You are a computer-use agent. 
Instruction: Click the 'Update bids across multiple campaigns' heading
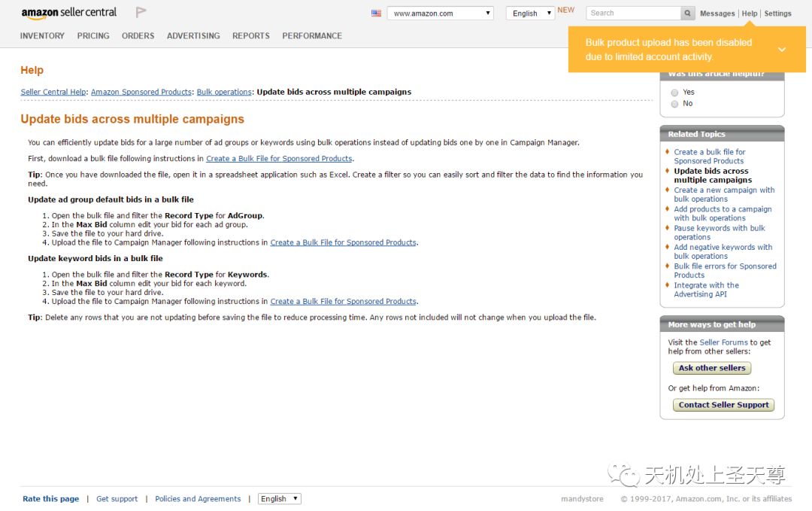[x=132, y=119]
